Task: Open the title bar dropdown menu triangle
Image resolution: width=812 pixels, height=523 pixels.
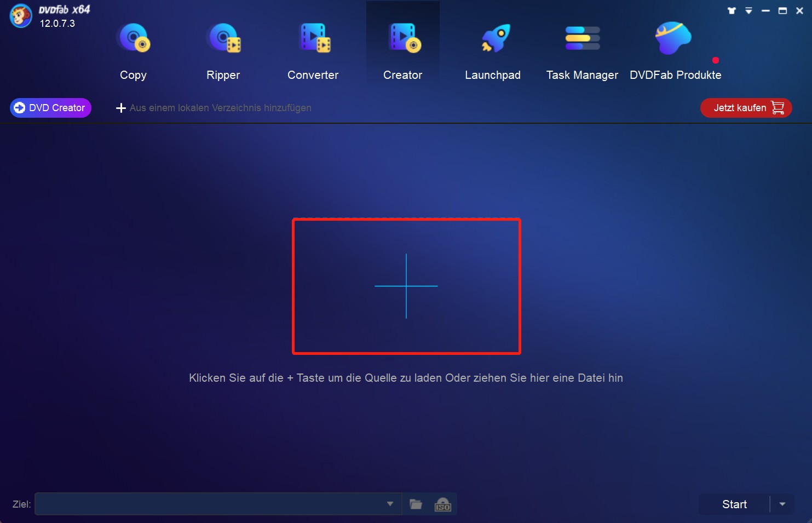Action: (x=748, y=10)
